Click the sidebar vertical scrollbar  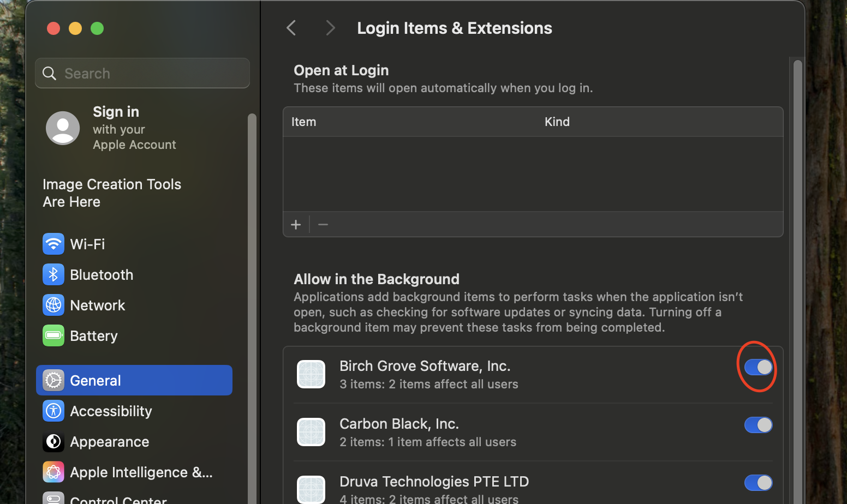click(x=252, y=308)
